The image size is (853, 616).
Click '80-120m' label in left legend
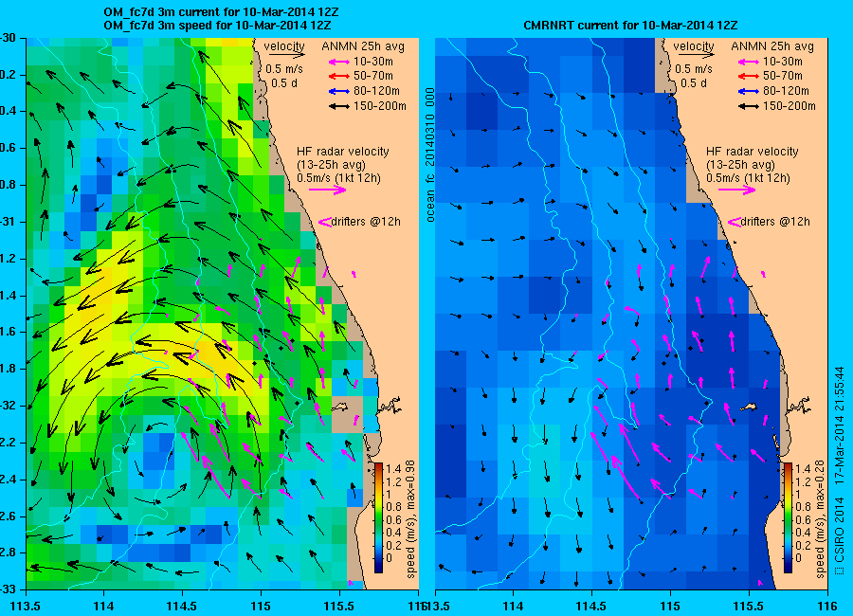point(376,91)
